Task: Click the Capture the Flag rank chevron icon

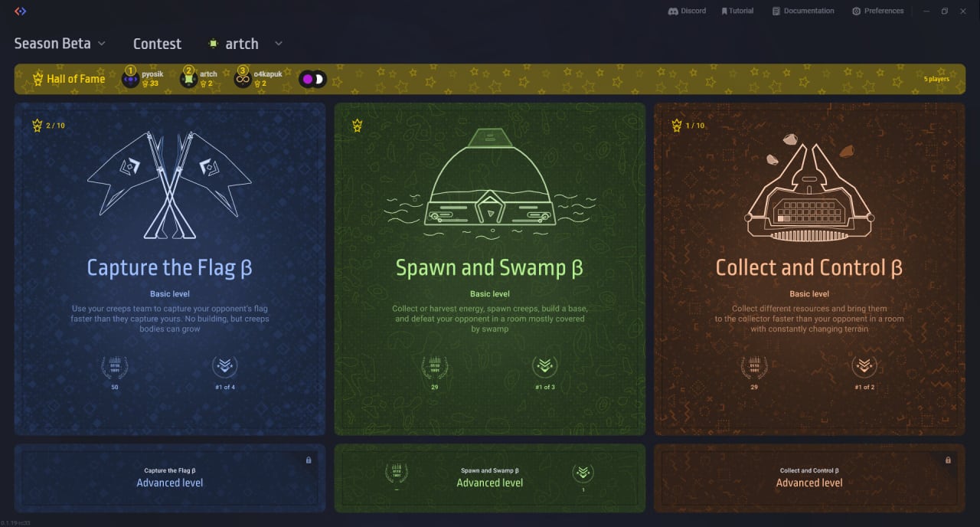Action: point(224,367)
